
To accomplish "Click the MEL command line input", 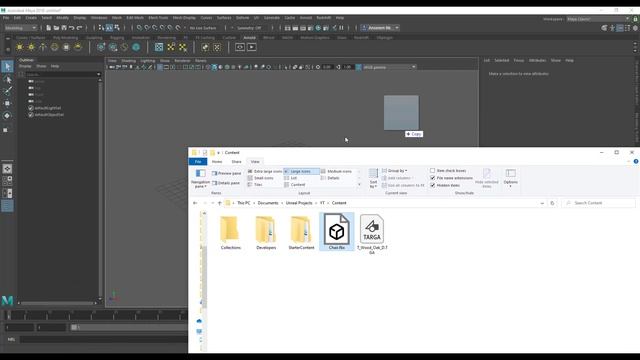I will tap(104, 339).
